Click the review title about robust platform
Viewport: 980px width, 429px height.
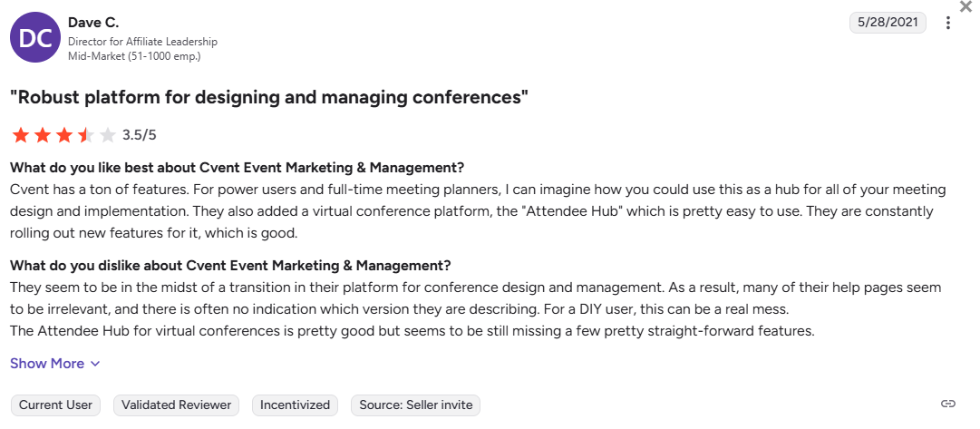click(x=269, y=98)
